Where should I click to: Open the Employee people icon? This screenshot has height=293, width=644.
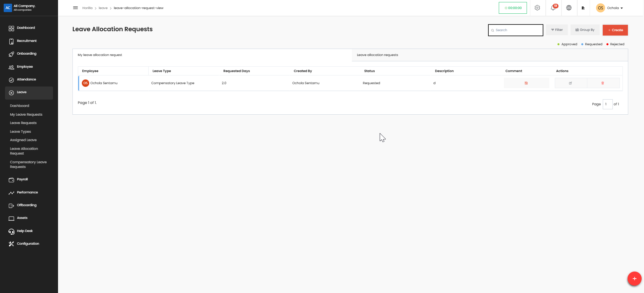(x=11, y=67)
